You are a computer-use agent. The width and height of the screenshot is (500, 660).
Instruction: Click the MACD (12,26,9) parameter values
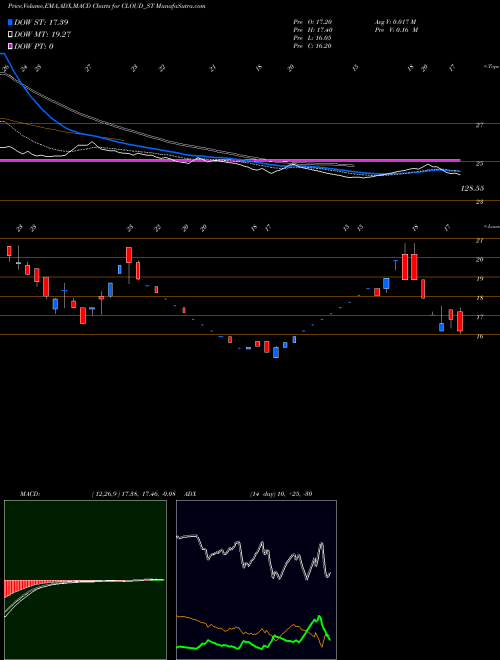[133, 494]
